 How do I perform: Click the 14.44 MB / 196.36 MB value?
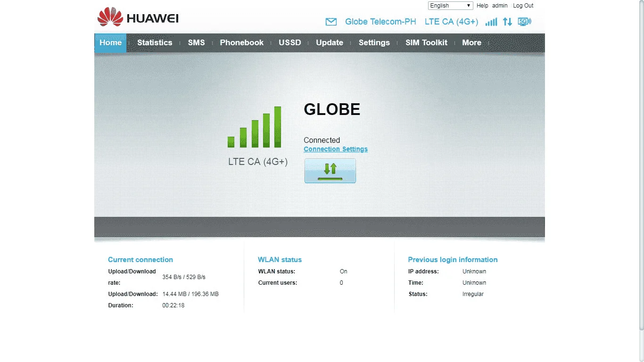[190, 294]
